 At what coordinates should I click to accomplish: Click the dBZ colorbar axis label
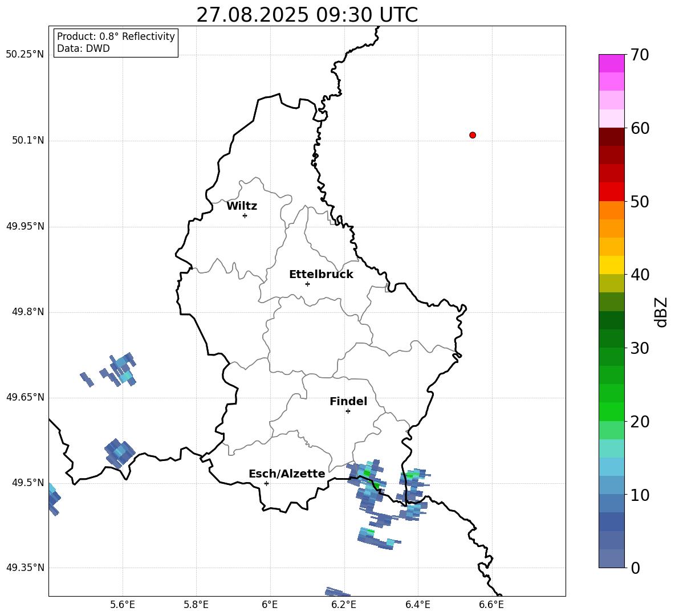pyautogui.click(x=661, y=312)
